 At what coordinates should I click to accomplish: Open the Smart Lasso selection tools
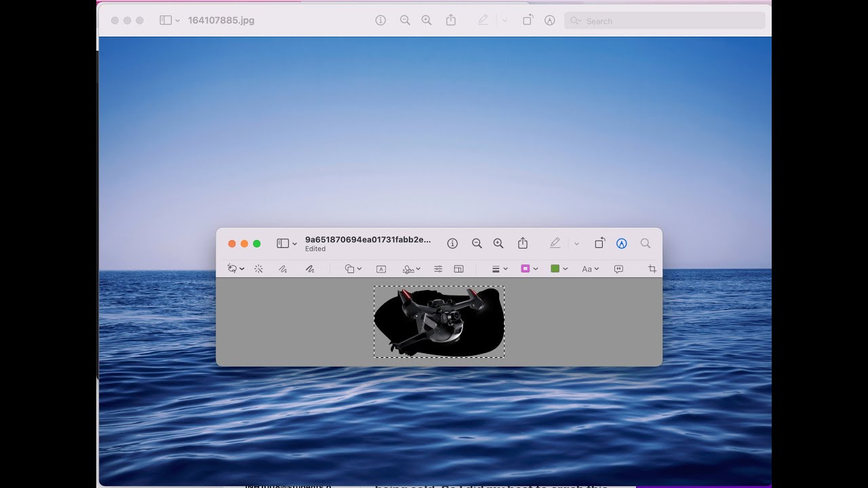point(235,269)
